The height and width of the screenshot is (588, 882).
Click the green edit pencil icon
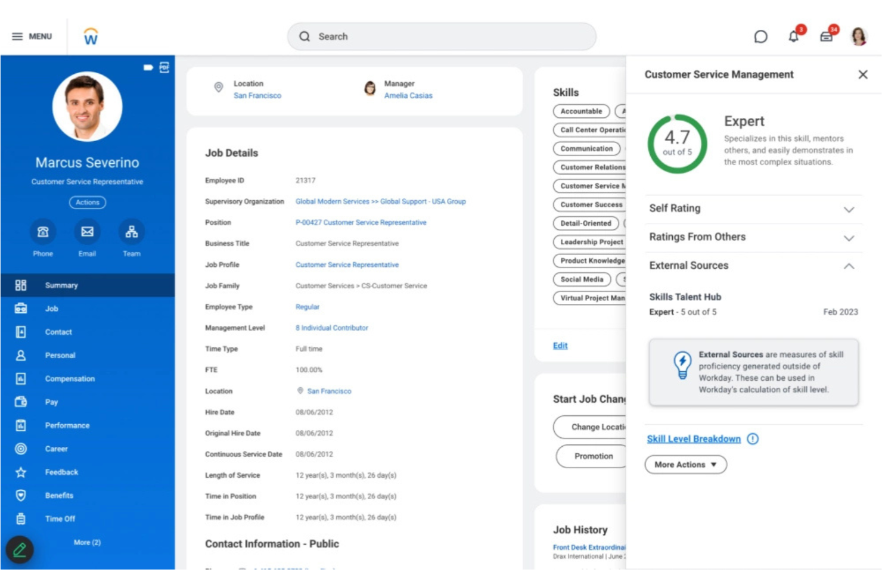coord(20,550)
